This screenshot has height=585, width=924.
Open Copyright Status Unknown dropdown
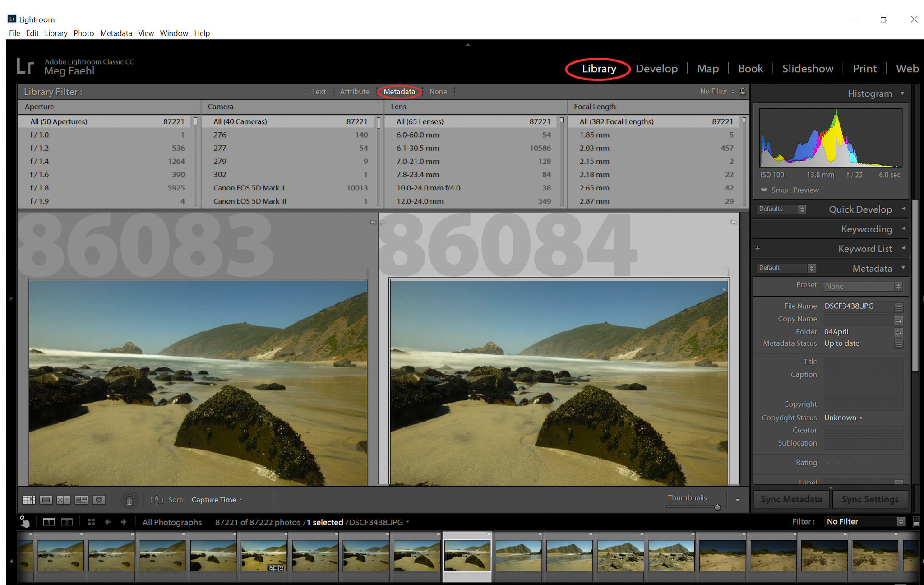click(x=843, y=418)
